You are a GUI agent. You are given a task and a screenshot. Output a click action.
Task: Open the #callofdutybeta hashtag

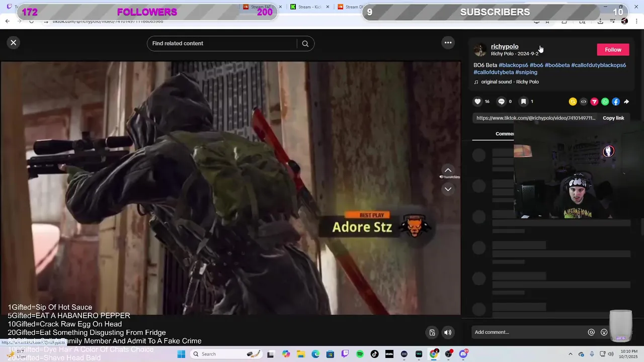click(x=494, y=72)
